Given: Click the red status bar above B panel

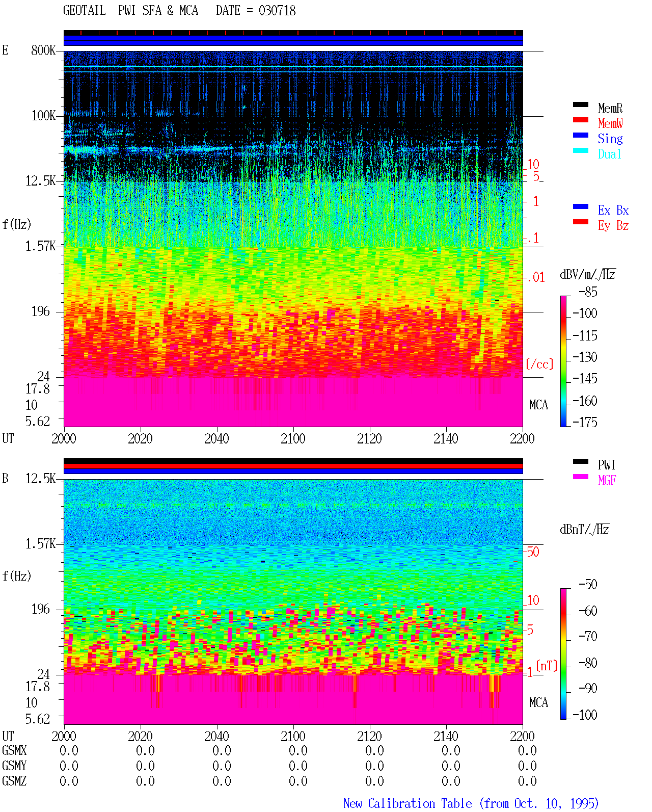Looking at the screenshot, I should pyautogui.click(x=293, y=466).
